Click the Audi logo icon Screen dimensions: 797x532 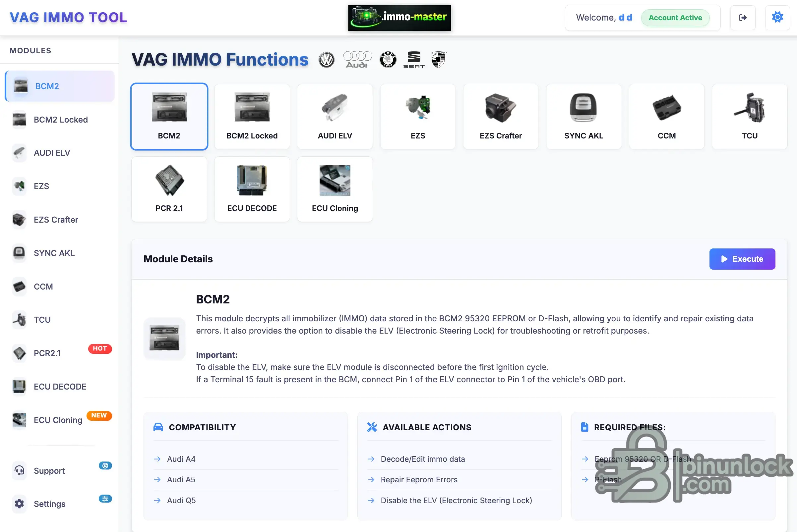(357, 59)
